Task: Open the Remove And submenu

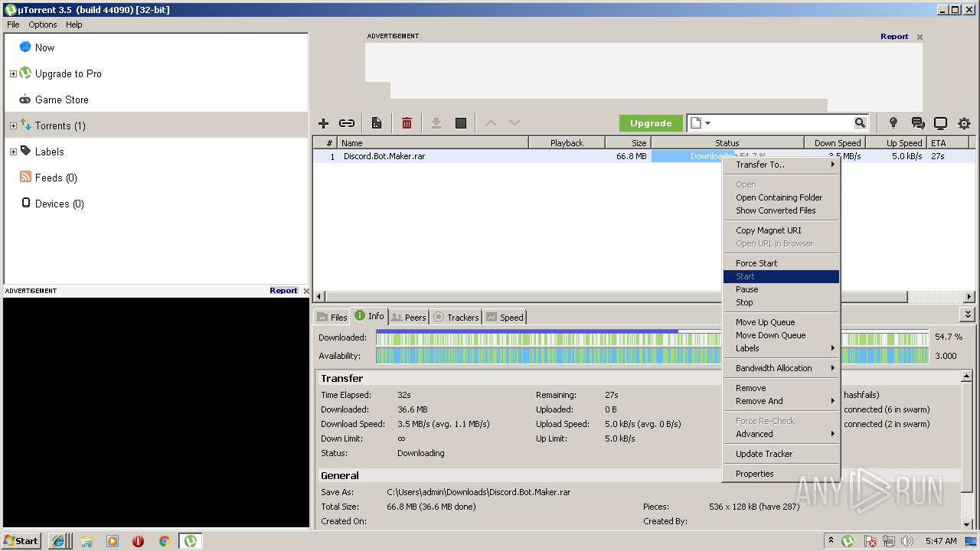Action: 781,401
